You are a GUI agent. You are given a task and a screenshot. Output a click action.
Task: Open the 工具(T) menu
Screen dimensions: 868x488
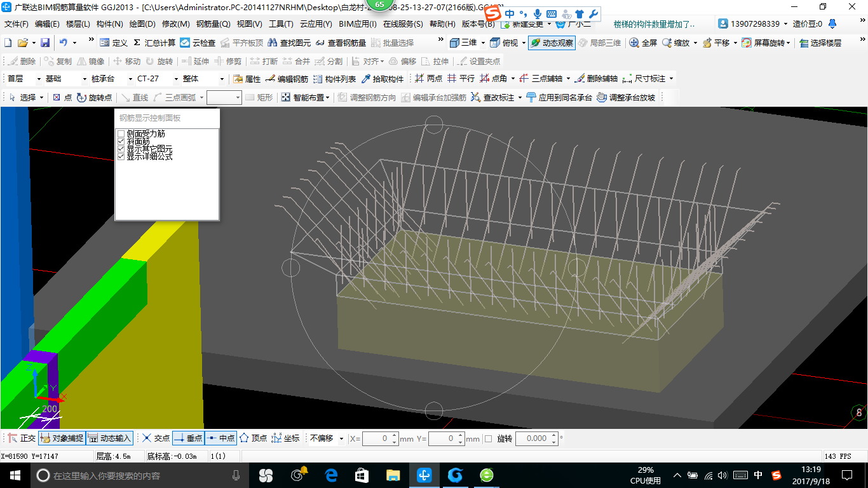281,24
